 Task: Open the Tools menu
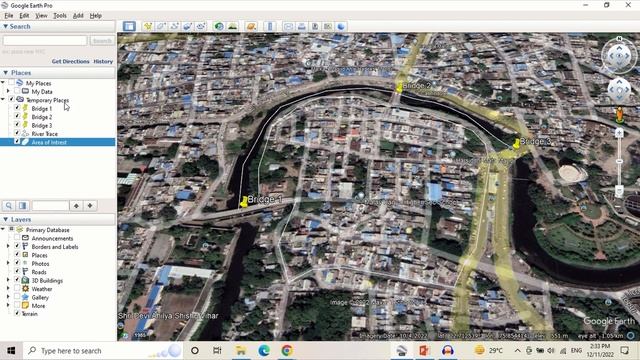pyautogui.click(x=60, y=16)
